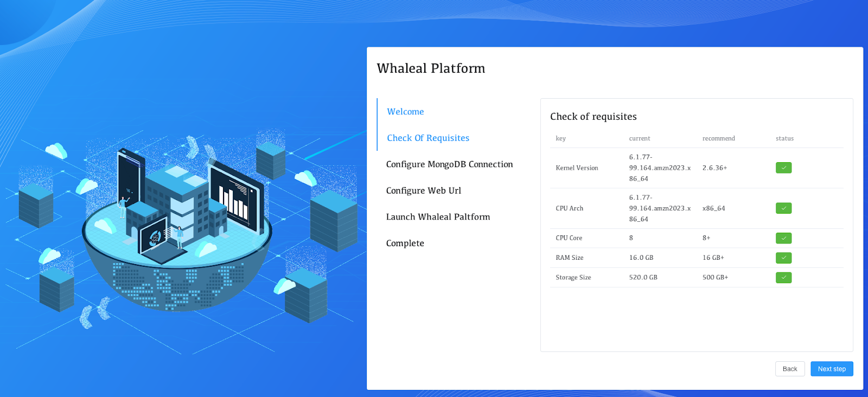Screen dimensions: 868x397
Task: Click the Kernel Version green check status icon
Action: (783, 168)
